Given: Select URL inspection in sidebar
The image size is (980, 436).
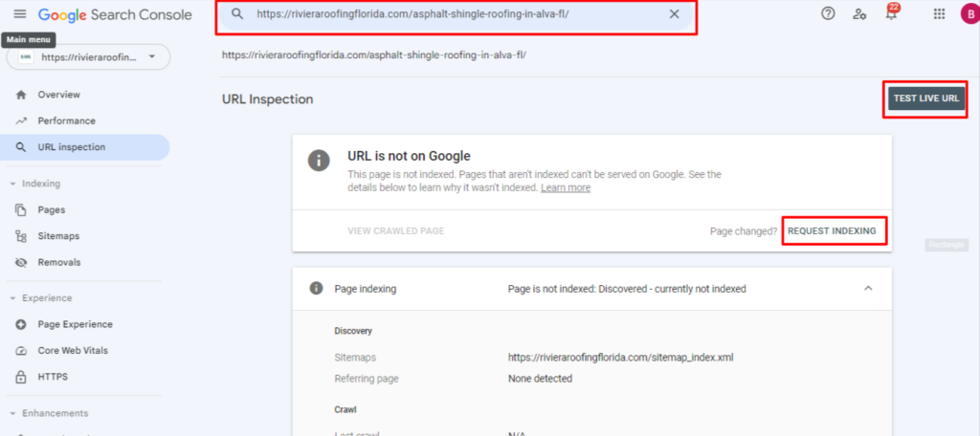Looking at the screenshot, I should pyautogui.click(x=85, y=147).
